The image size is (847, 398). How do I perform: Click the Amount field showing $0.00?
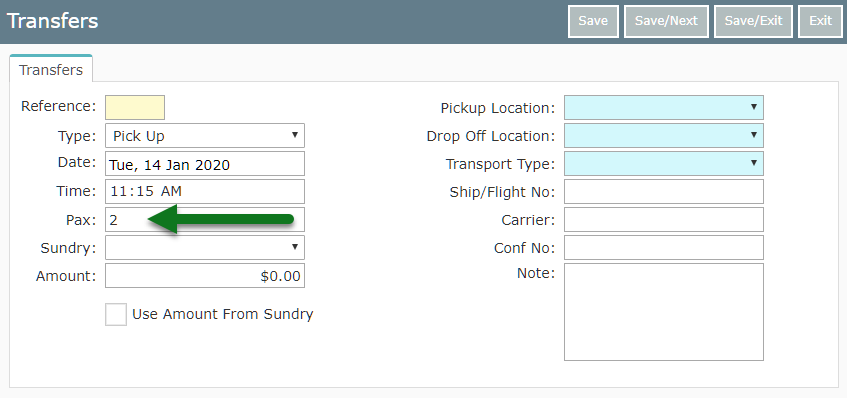pyautogui.click(x=205, y=275)
